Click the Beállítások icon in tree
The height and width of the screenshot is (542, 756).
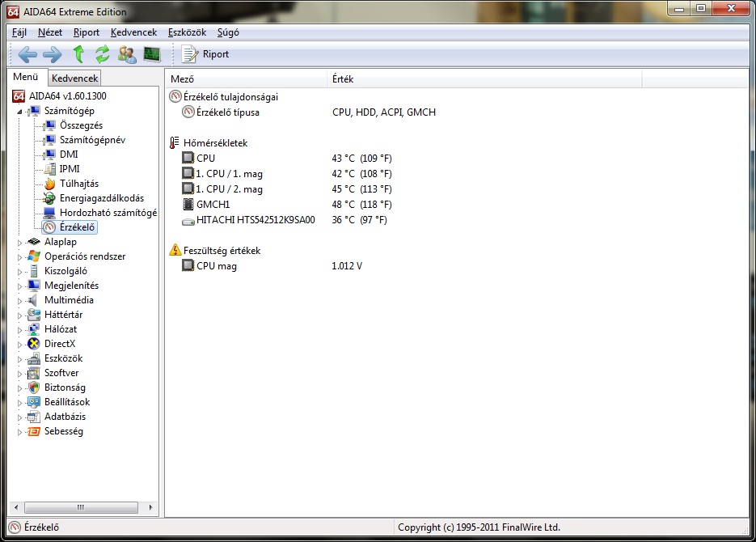pyautogui.click(x=34, y=402)
